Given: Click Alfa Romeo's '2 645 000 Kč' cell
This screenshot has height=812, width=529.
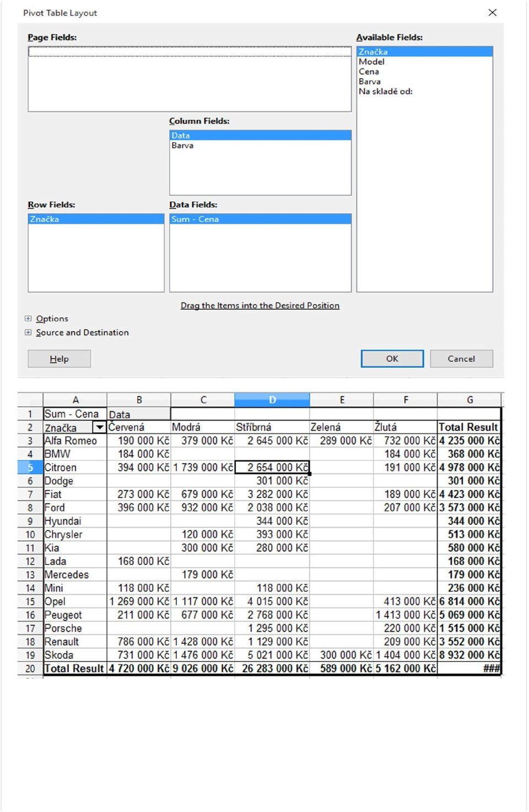Looking at the screenshot, I should click(272, 441).
